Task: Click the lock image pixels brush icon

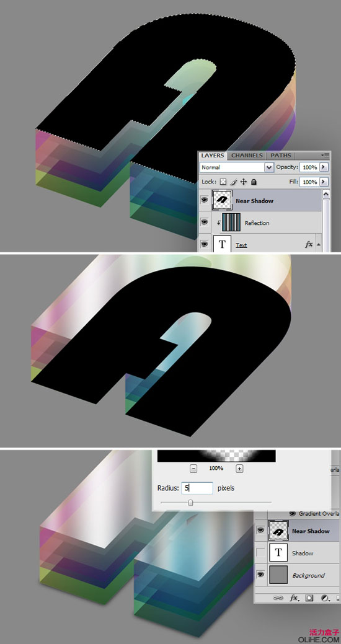Action: click(234, 182)
